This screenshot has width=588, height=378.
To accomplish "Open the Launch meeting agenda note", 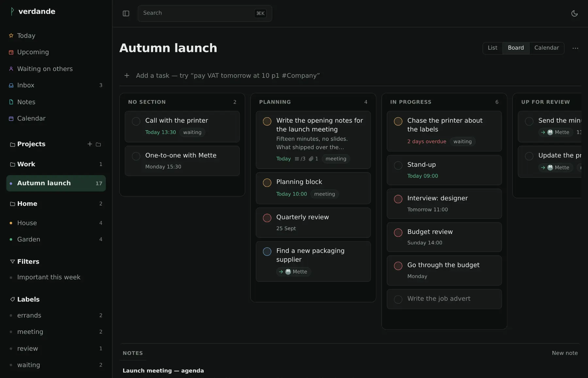I will click(163, 371).
